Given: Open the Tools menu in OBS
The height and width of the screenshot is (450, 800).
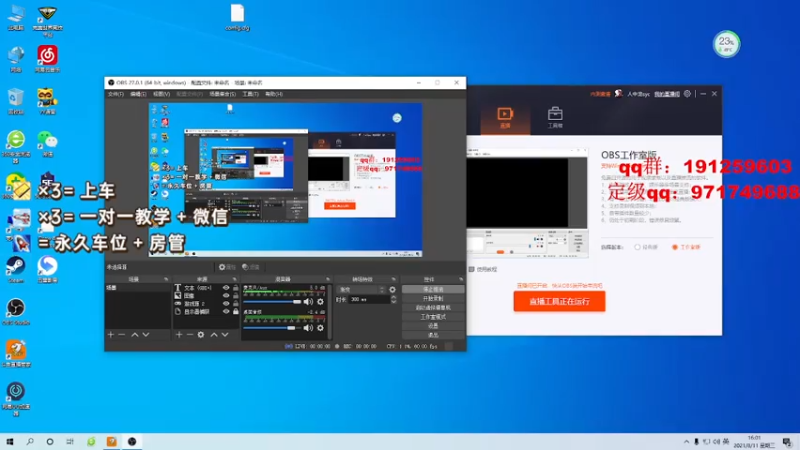Looking at the screenshot, I should [250, 94].
